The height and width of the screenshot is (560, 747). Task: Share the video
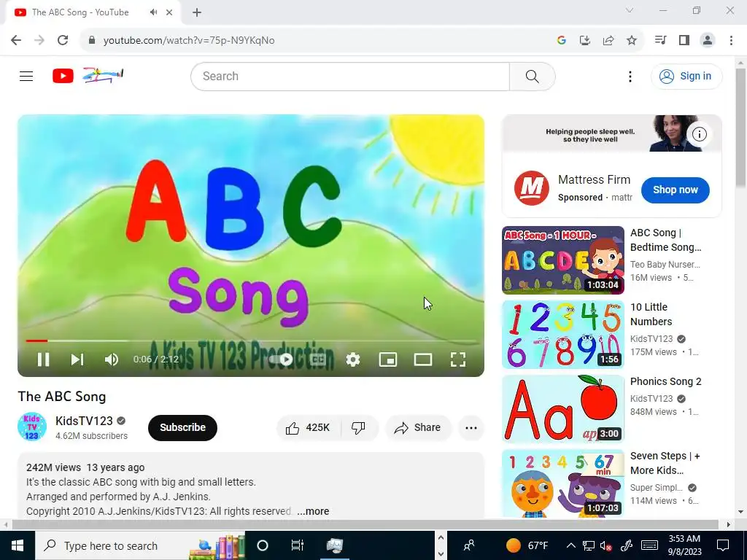pyautogui.click(x=418, y=427)
